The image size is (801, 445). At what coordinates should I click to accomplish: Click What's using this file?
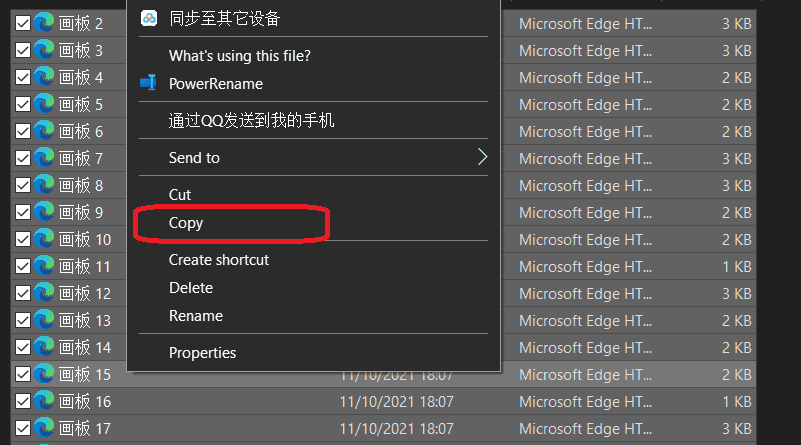click(x=240, y=56)
